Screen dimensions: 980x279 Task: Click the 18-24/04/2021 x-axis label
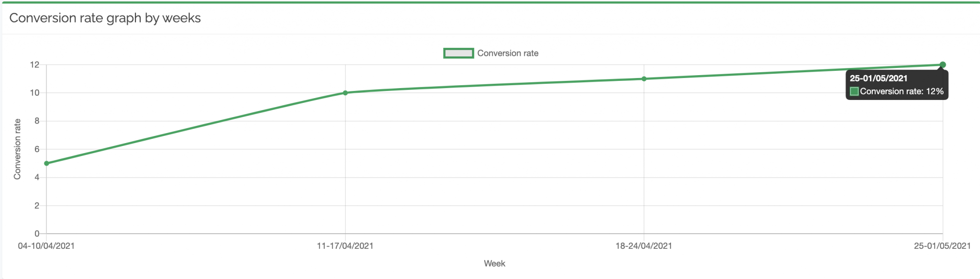(644, 246)
